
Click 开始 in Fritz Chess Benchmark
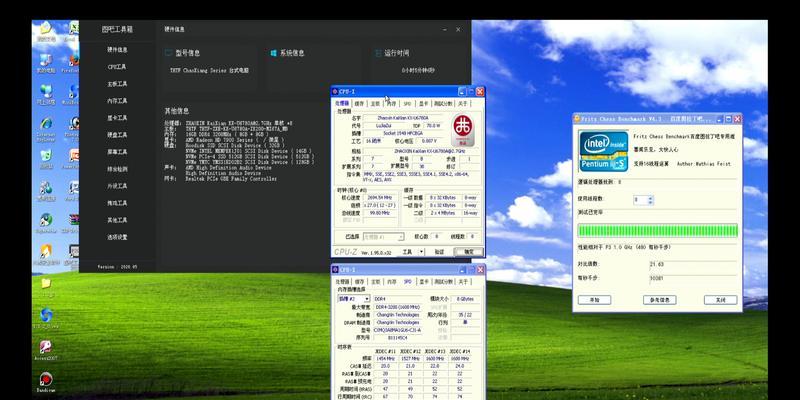coord(594,300)
